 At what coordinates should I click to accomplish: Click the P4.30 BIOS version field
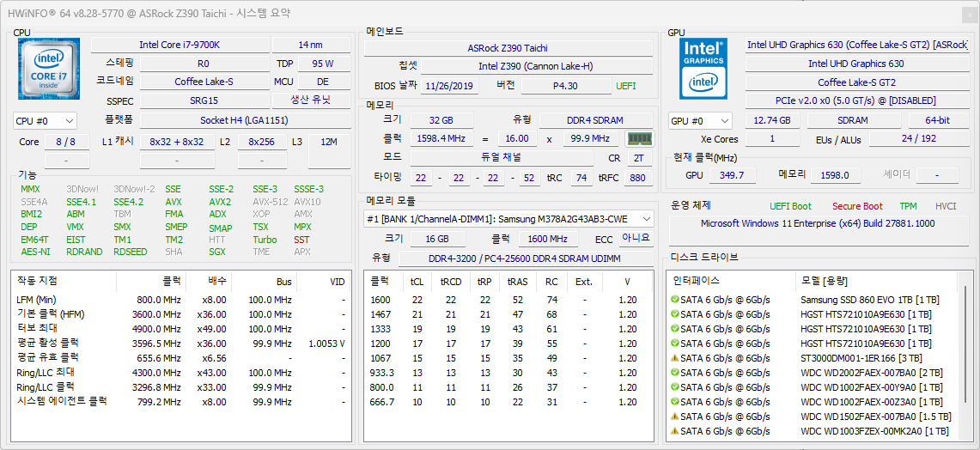(x=566, y=86)
